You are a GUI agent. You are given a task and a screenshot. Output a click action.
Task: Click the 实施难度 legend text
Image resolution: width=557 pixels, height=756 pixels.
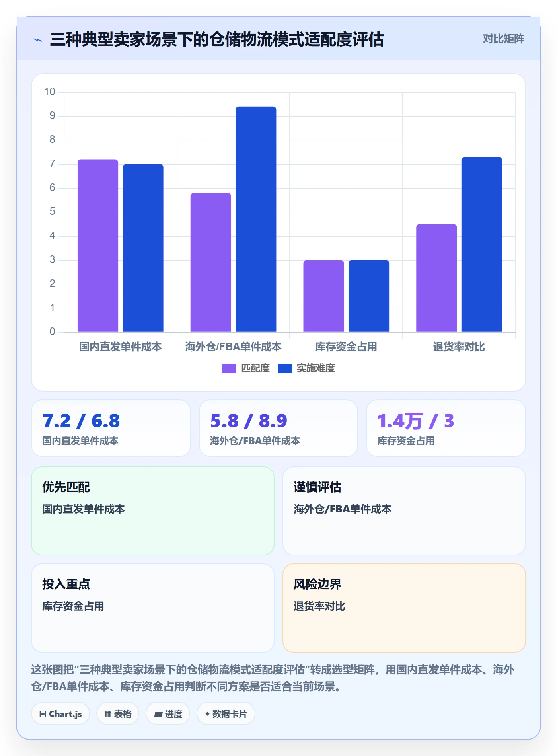pyautogui.click(x=316, y=368)
